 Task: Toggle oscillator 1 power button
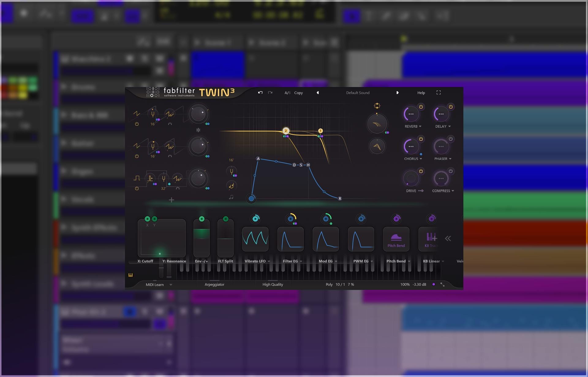point(137,124)
